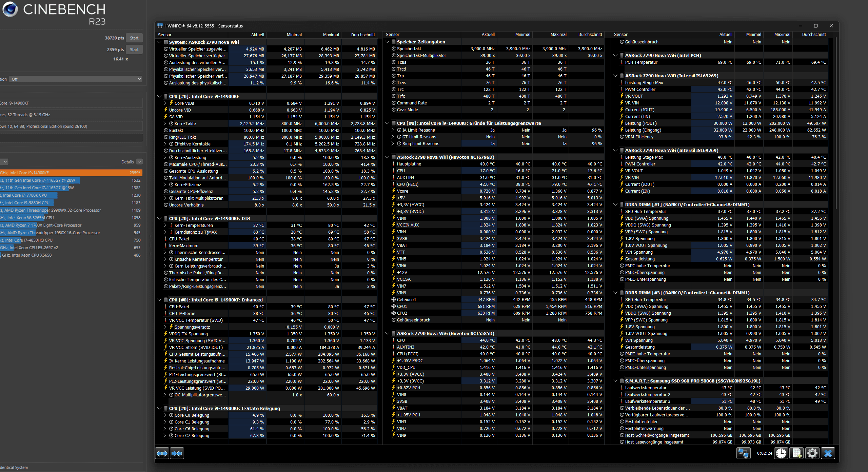Select the orange Core i9-14900KF ranking bar
This screenshot has width=868, height=472.
(71, 173)
